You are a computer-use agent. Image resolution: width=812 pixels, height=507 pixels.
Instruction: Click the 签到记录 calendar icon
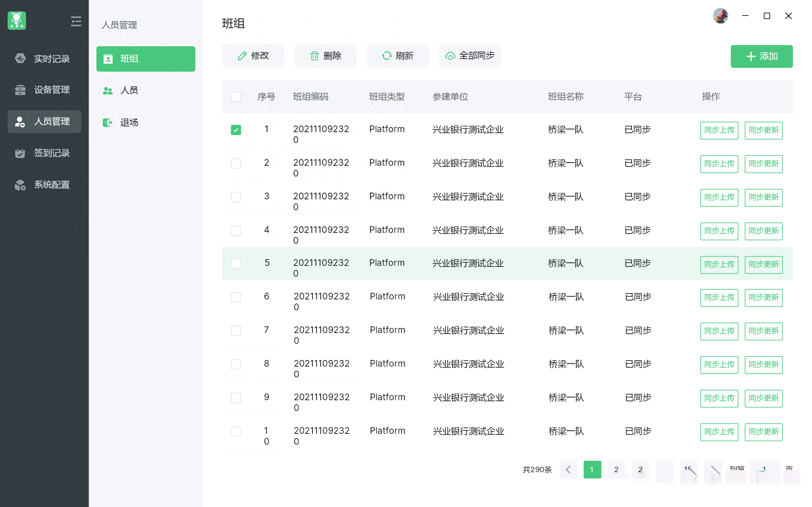point(20,153)
